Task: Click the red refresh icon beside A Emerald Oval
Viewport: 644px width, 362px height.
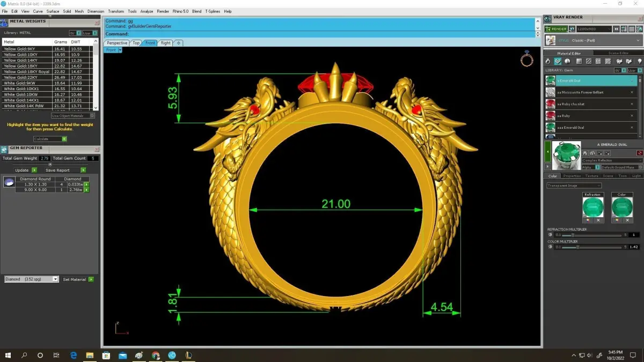Action: tap(639, 153)
